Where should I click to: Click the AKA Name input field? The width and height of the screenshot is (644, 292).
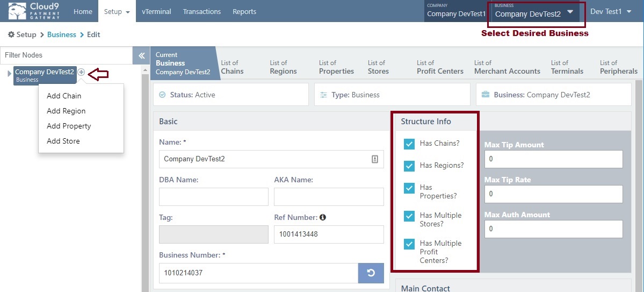point(329,197)
